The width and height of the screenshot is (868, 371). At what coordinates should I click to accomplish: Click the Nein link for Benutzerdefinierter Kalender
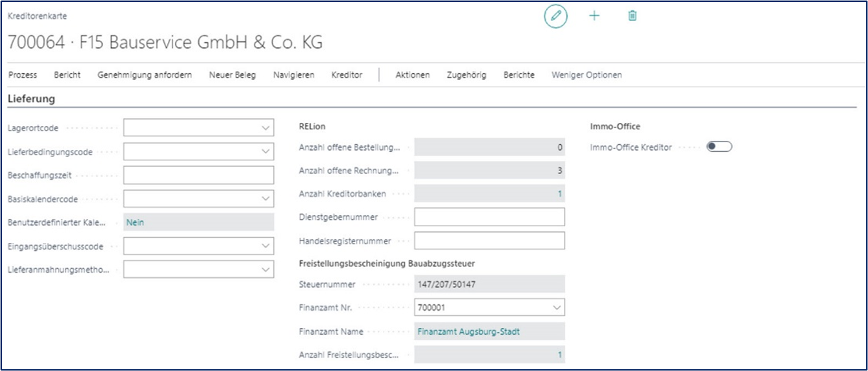click(135, 222)
